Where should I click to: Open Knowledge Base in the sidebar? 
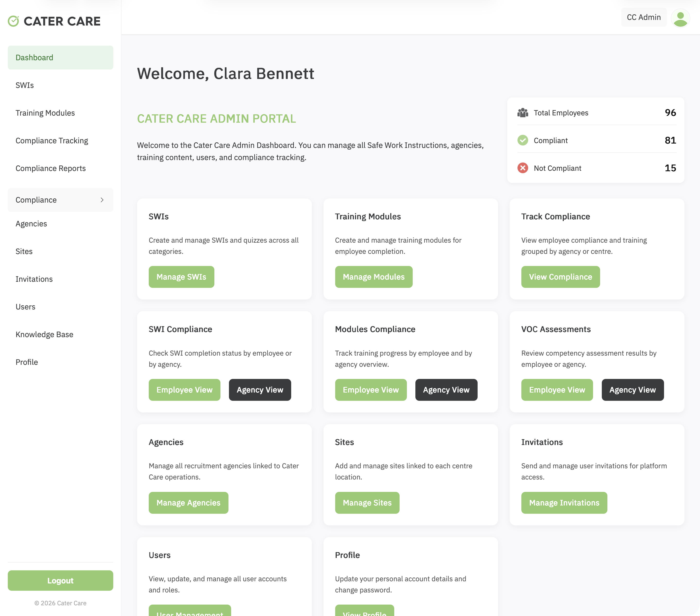click(60, 335)
